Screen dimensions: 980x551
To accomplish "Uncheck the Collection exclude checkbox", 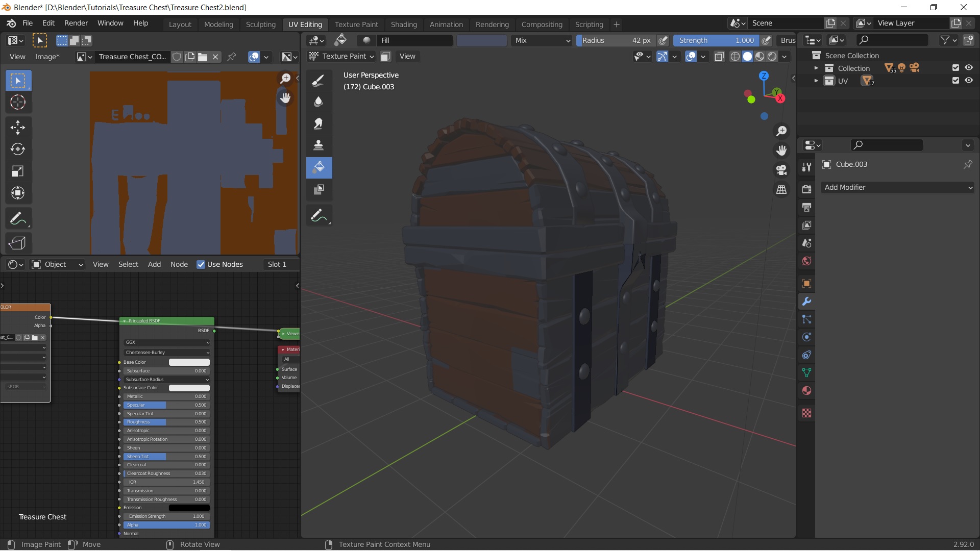I will (955, 68).
